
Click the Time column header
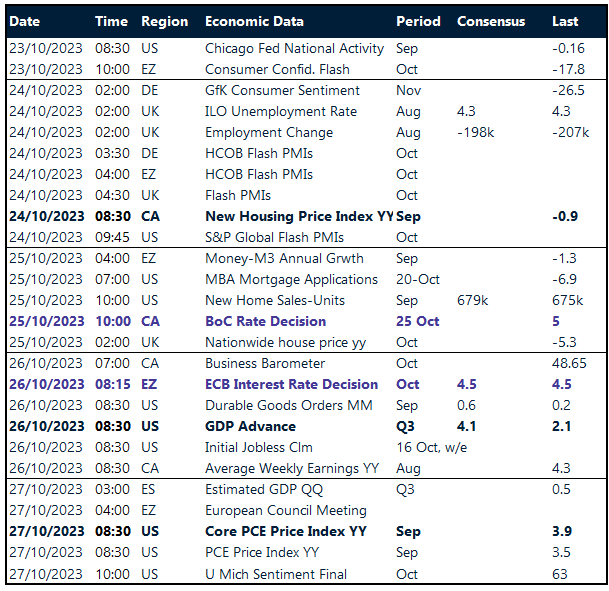pos(111,21)
